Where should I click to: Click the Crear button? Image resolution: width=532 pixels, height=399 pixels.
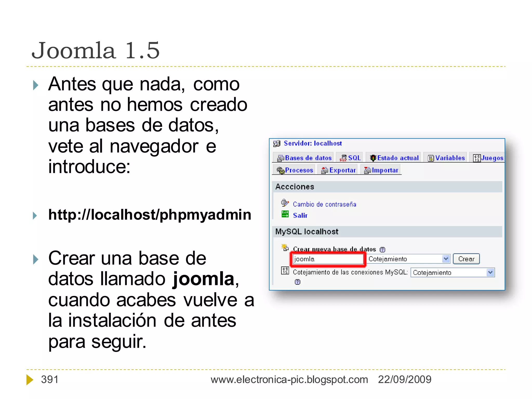pos(466,259)
